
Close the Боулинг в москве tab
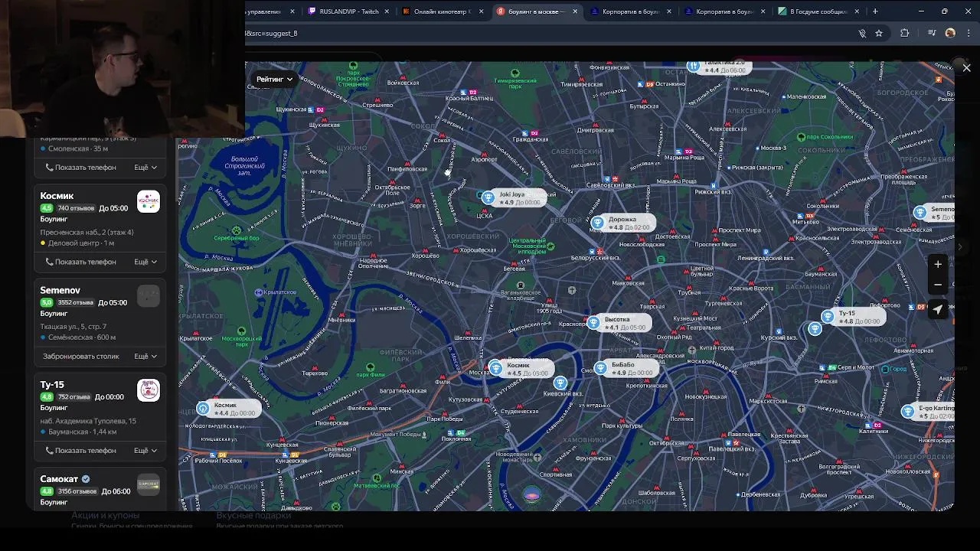[x=575, y=11]
